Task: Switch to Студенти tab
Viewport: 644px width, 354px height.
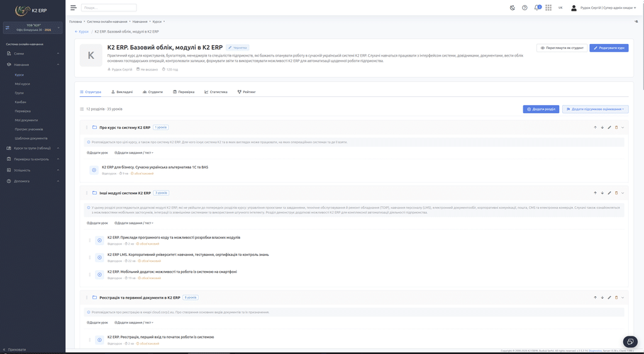Action: tap(153, 92)
